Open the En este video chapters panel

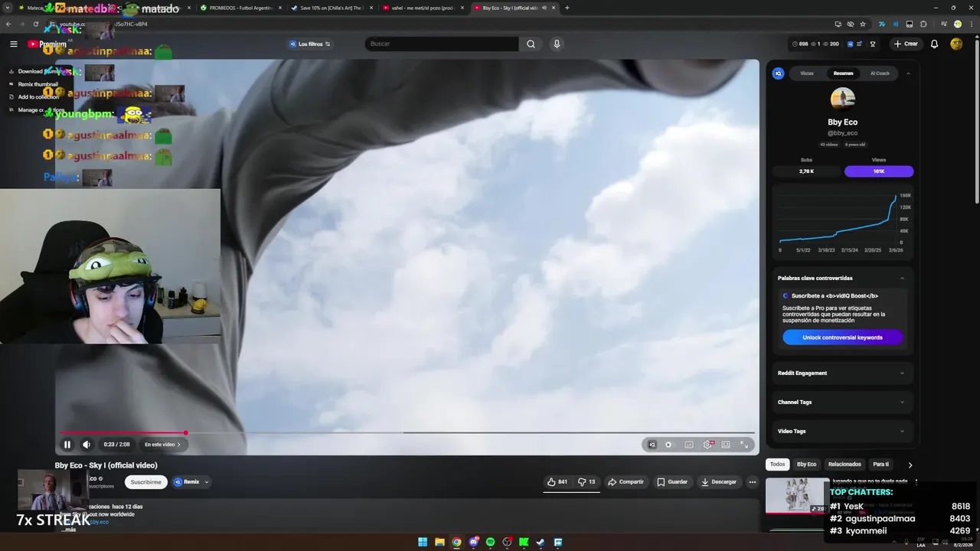tap(162, 445)
